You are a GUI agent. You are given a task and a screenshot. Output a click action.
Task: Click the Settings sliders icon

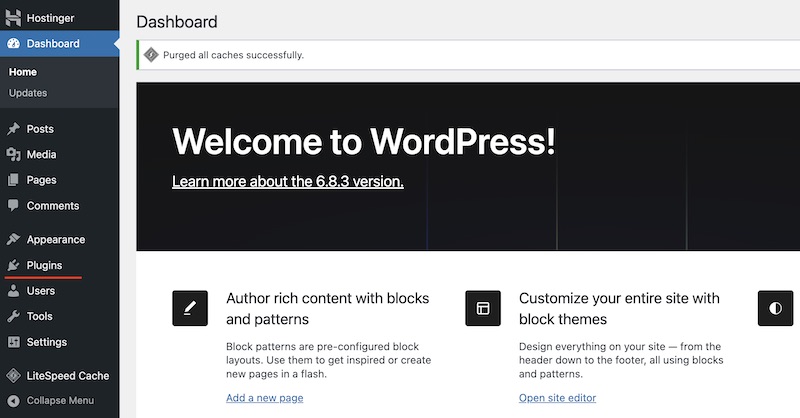click(14, 342)
